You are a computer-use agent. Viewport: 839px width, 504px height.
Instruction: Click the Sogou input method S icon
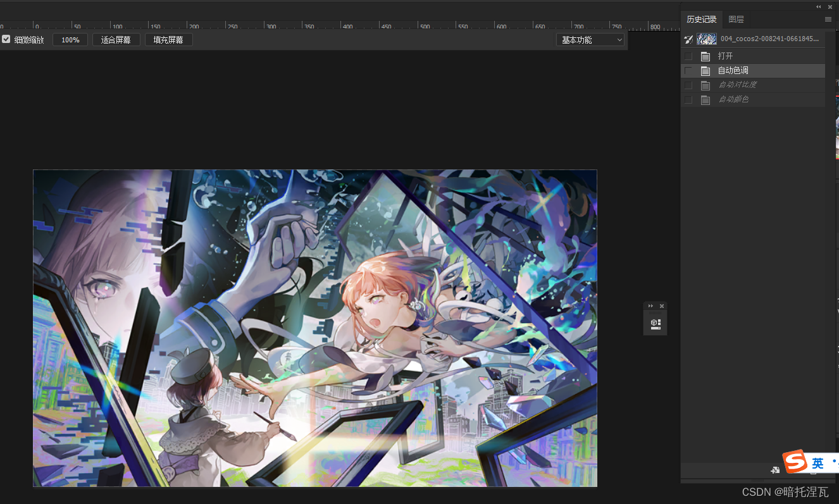point(794,462)
